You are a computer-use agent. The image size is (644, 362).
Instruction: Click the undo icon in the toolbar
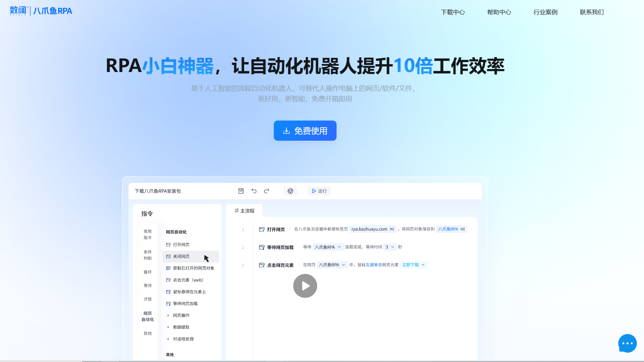(x=254, y=191)
